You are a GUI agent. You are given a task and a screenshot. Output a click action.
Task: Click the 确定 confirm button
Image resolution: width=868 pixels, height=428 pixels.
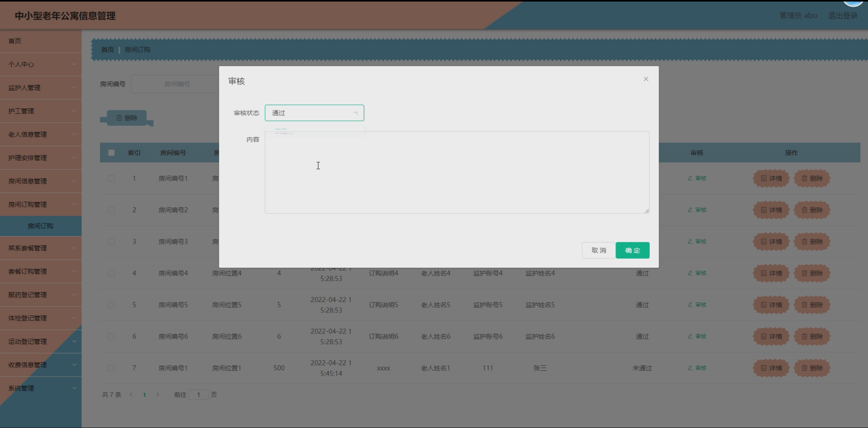point(632,250)
